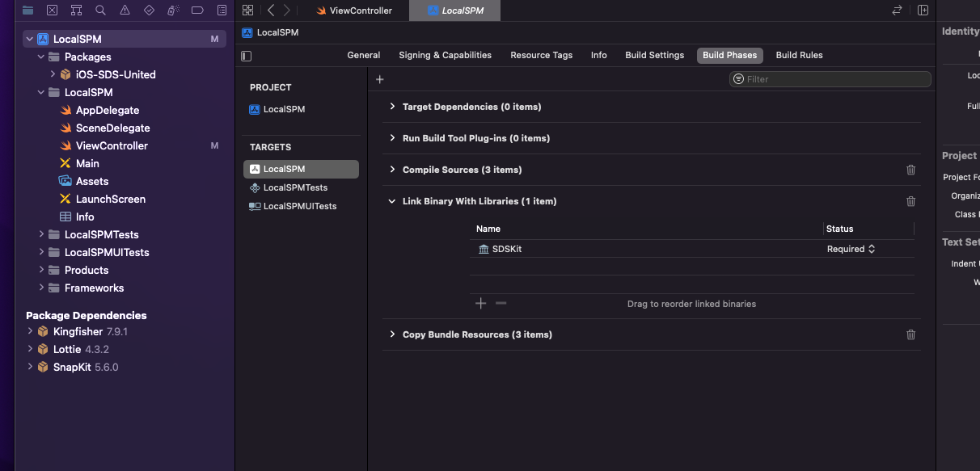Image resolution: width=980 pixels, height=471 pixels.
Task: Open the Main storyboard file
Action: [x=87, y=163]
